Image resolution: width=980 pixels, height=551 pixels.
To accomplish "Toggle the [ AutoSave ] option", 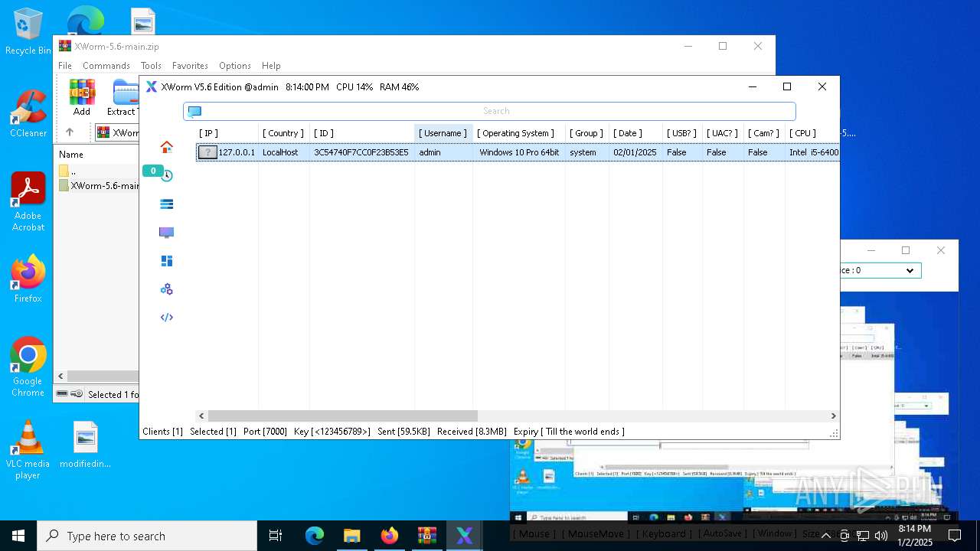I will pyautogui.click(x=721, y=533).
